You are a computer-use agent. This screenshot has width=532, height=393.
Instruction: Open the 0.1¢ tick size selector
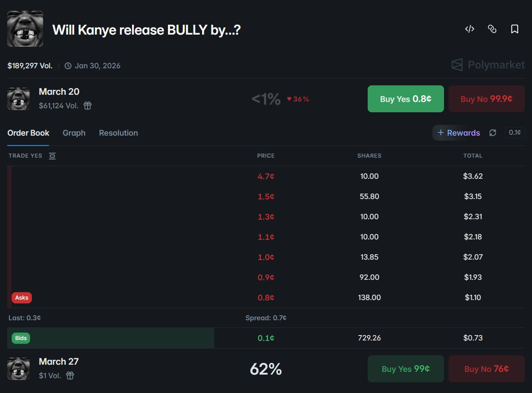pos(514,132)
